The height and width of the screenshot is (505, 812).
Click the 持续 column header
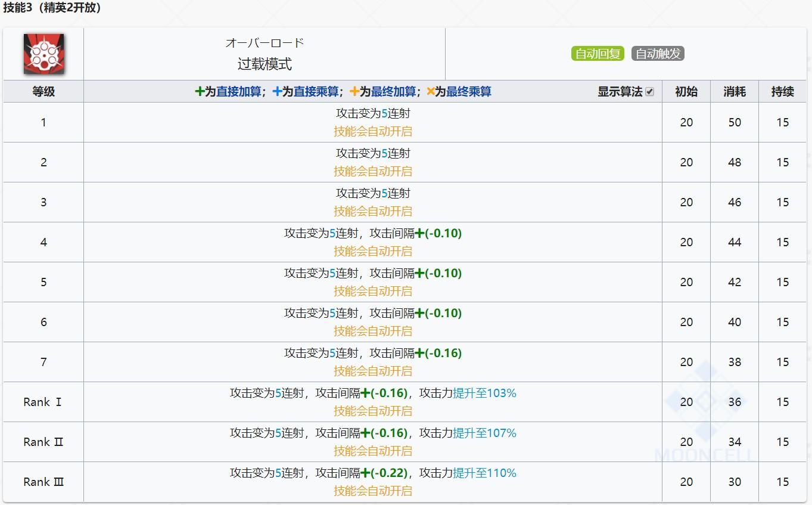click(x=782, y=92)
